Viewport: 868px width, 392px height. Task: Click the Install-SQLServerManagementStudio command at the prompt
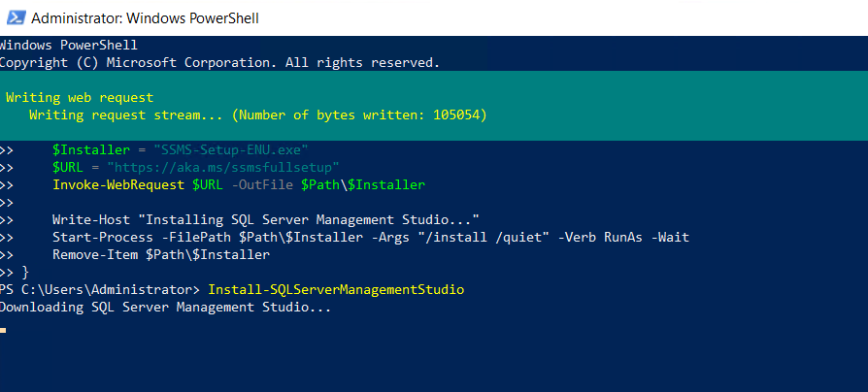pos(336,290)
